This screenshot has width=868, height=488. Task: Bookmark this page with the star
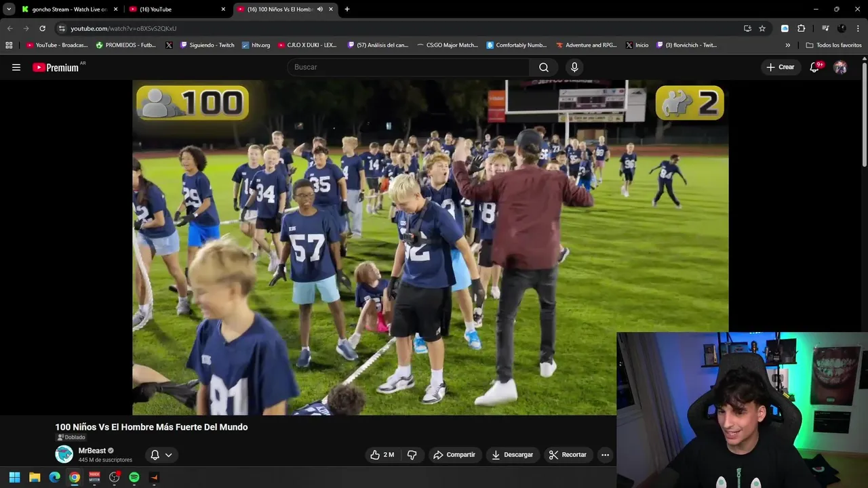(762, 28)
